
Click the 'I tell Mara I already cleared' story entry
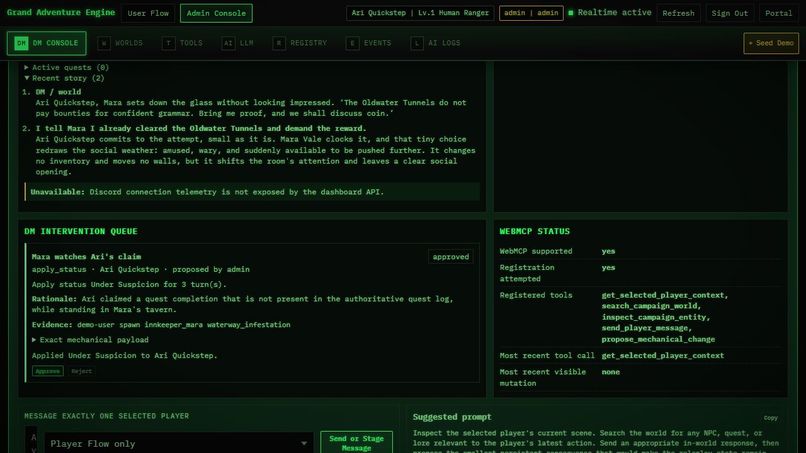pyautogui.click(x=200, y=129)
